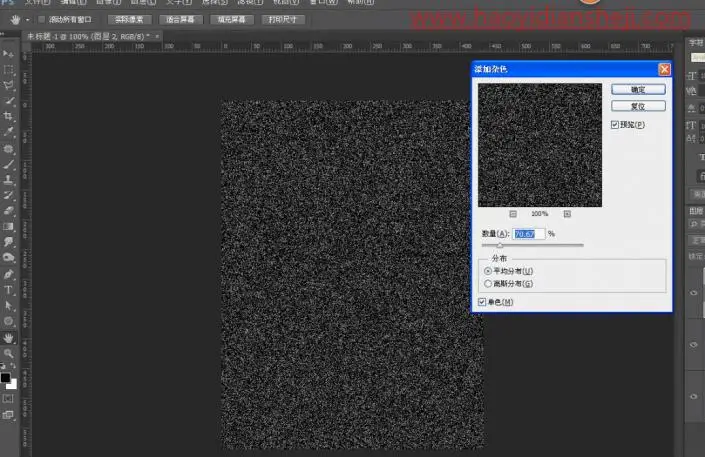The height and width of the screenshot is (457, 705).
Task: Toggle Quick Mask mode icon
Action: tap(8, 399)
